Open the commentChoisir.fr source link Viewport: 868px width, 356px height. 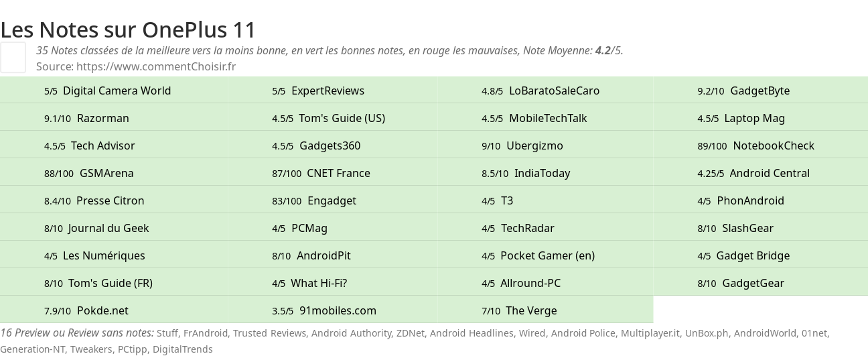click(155, 66)
